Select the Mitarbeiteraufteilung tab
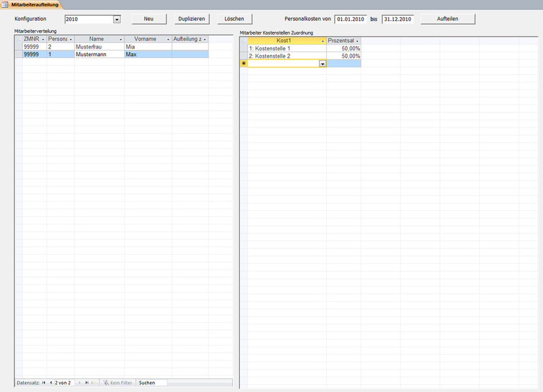This screenshot has height=392, width=543. click(x=31, y=5)
